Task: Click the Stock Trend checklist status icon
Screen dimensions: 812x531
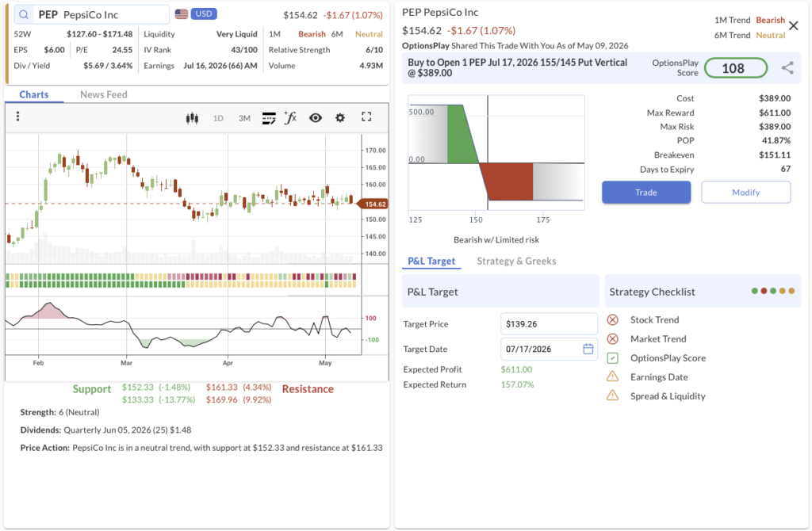Action: click(613, 320)
